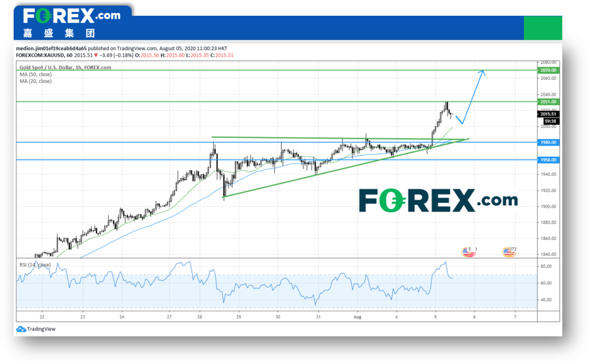Click the date label 22 on the time axis

pos(42,317)
